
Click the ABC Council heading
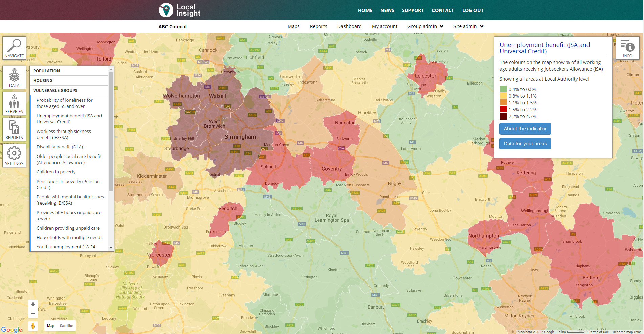(173, 27)
